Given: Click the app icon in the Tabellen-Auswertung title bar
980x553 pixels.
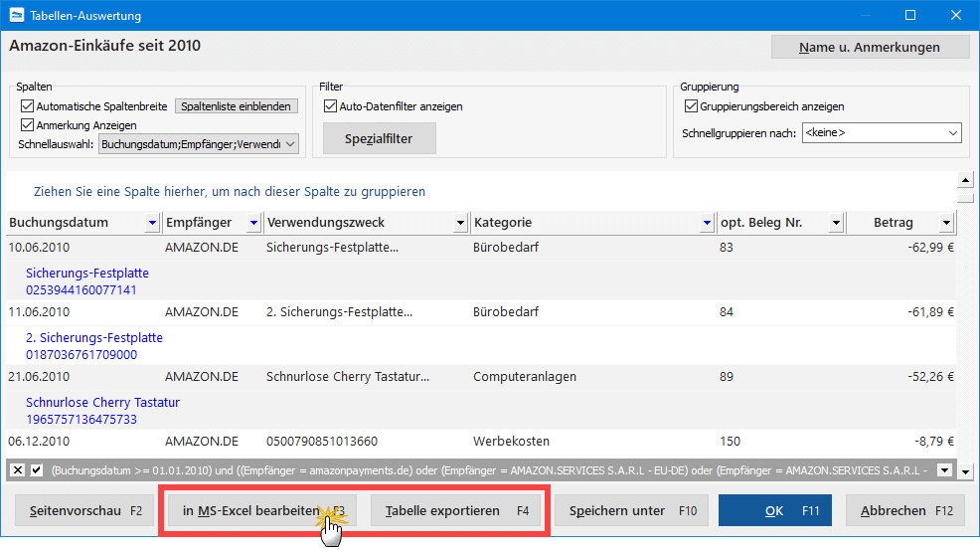Looking at the screenshot, I should [16, 15].
